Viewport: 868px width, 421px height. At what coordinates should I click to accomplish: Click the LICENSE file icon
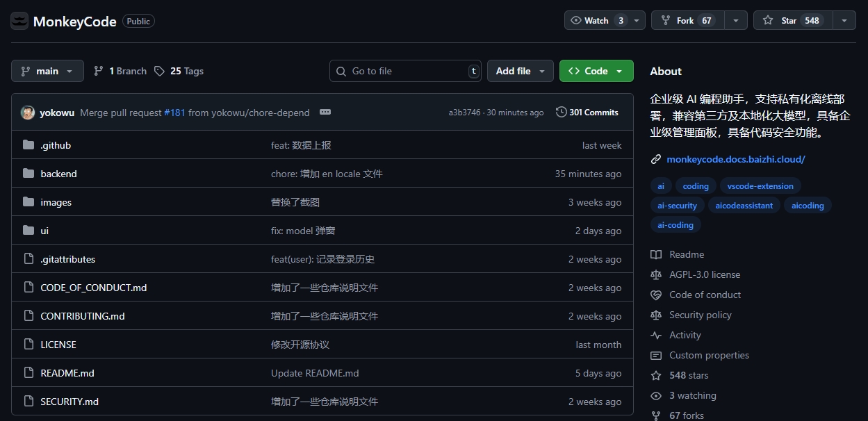(28, 344)
